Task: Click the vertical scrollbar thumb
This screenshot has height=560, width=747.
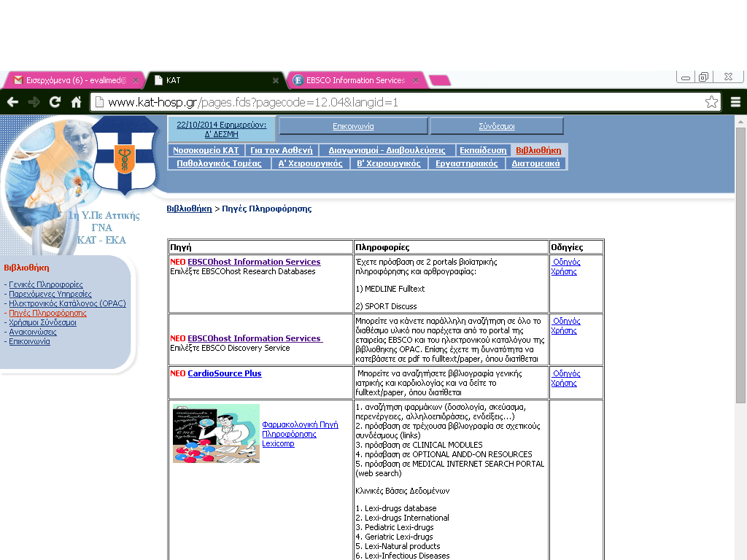Action: [x=740, y=265]
